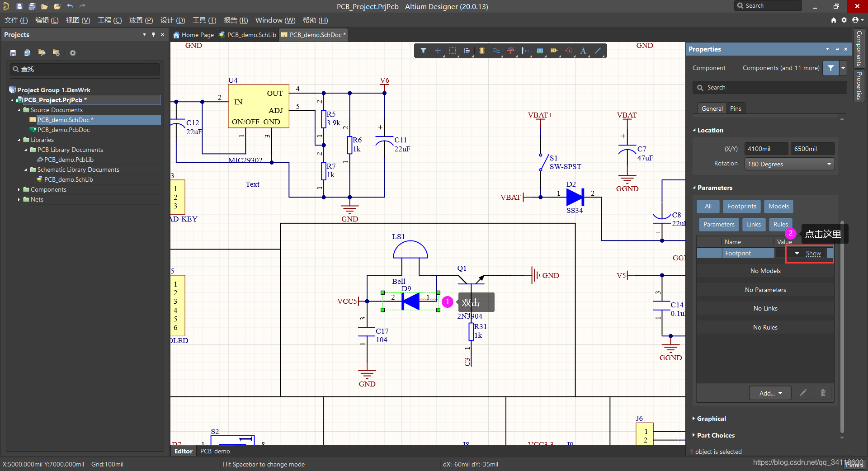The height and width of the screenshot is (471, 868).
Task: Place a VCC power port
Action: (x=511, y=51)
